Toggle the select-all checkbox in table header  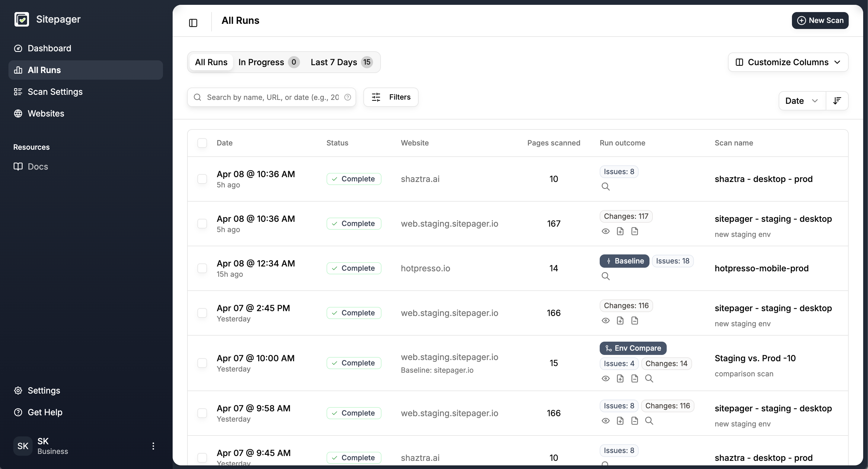pos(202,143)
